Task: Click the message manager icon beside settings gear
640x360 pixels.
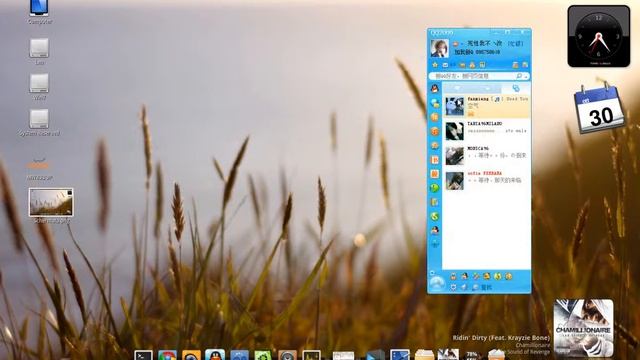Action: coord(464,287)
